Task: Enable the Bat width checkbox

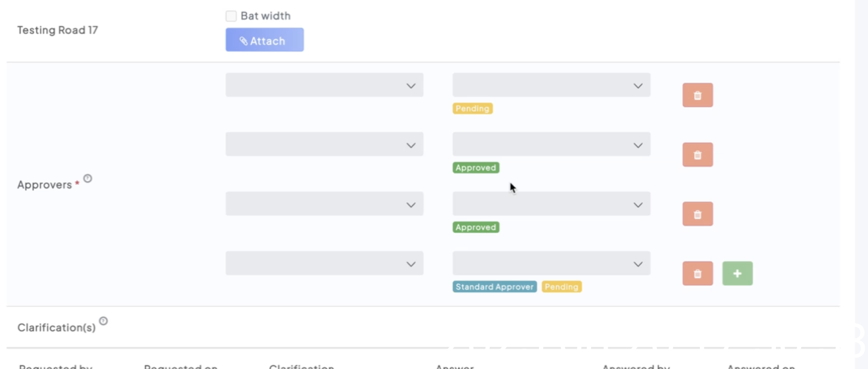Action: tap(231, 16)
